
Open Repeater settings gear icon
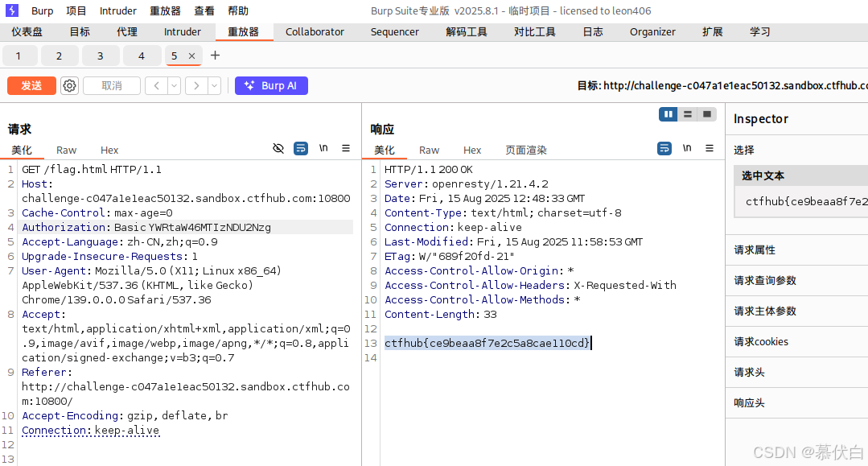point(69,86)
